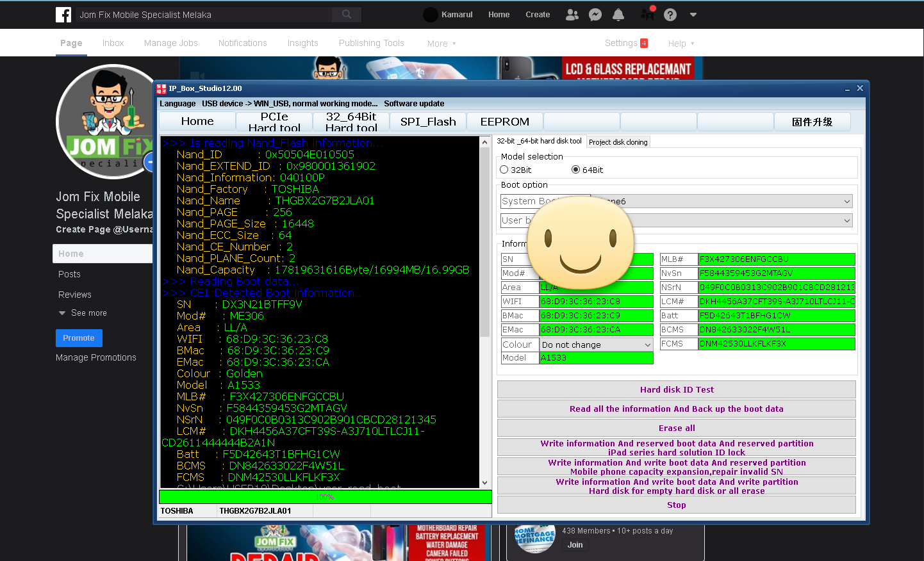This screenshot has width=924, height=561.
Task: Open the 固件升级 firmware upgrade tab
Action: tap(813, 122)
